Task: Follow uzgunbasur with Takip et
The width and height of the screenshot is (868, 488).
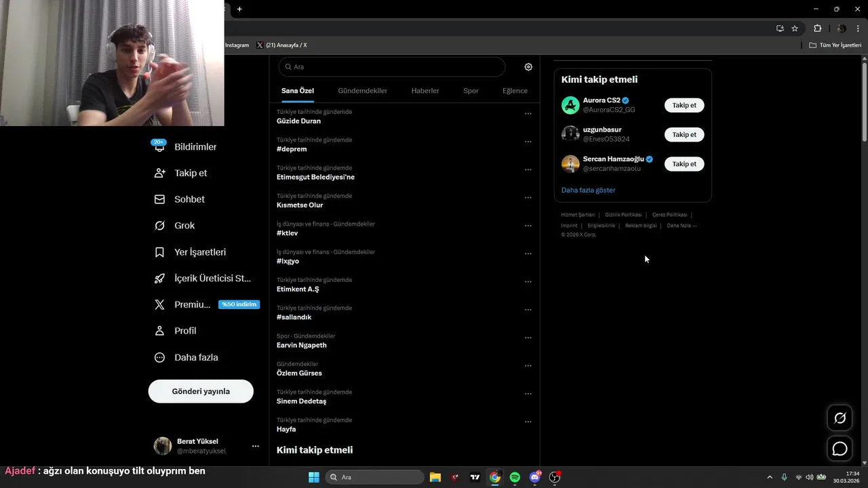Action: (684, 134)
